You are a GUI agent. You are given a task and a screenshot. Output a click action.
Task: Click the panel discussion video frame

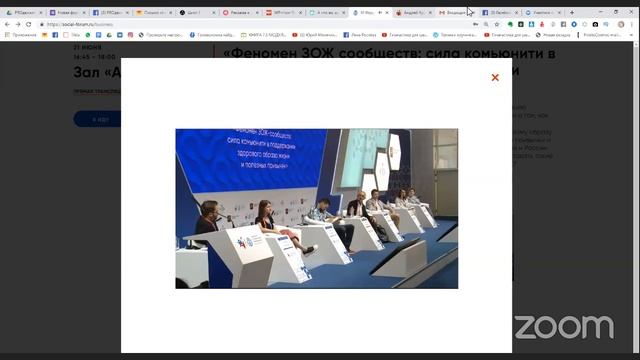tap(317, 209)
